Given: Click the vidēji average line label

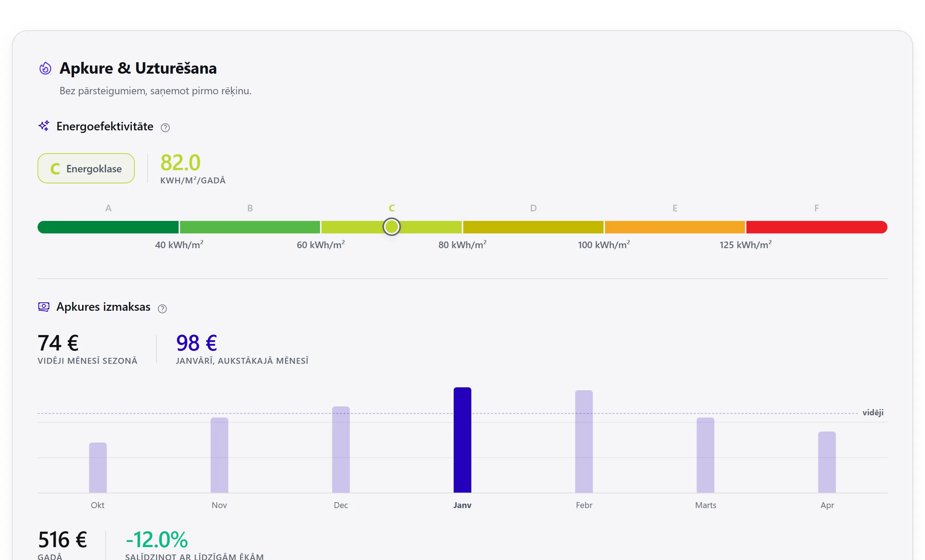Looking at the screenshot, I should (x=873, y=412).
